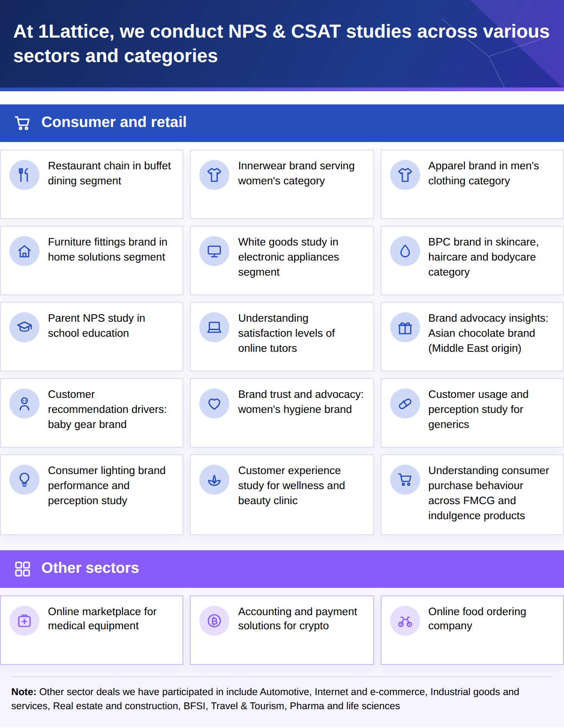Click the graduation cap icon for Parent NPS study
The width and height of the screenshot is (564, 728).
click(x=24, y=327)
